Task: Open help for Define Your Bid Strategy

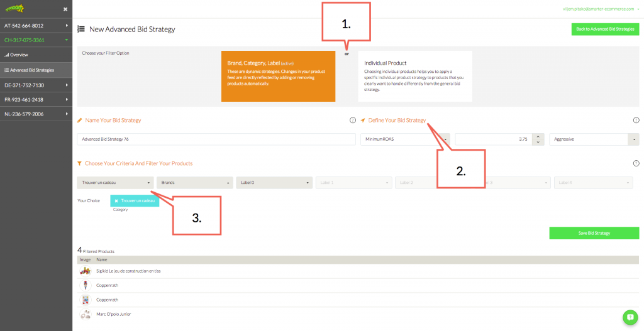Action: tap(636, 120)
